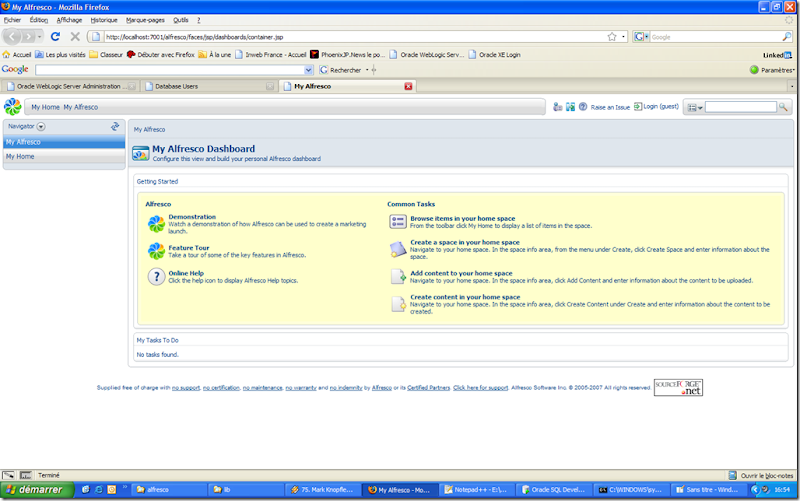This screenshot has width=800, height=501.
Task: Click the LinkedIn bookmark toolbar button
Action: point(777,55)
